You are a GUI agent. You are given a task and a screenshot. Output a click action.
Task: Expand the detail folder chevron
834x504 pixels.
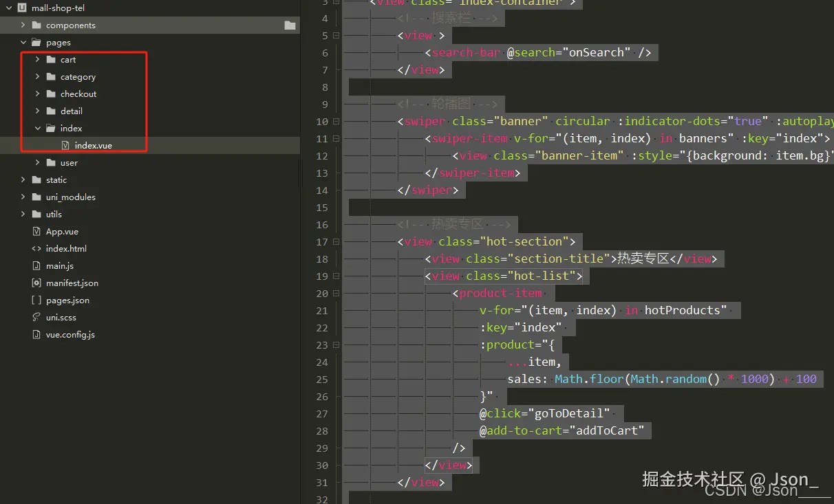(37, 111)
